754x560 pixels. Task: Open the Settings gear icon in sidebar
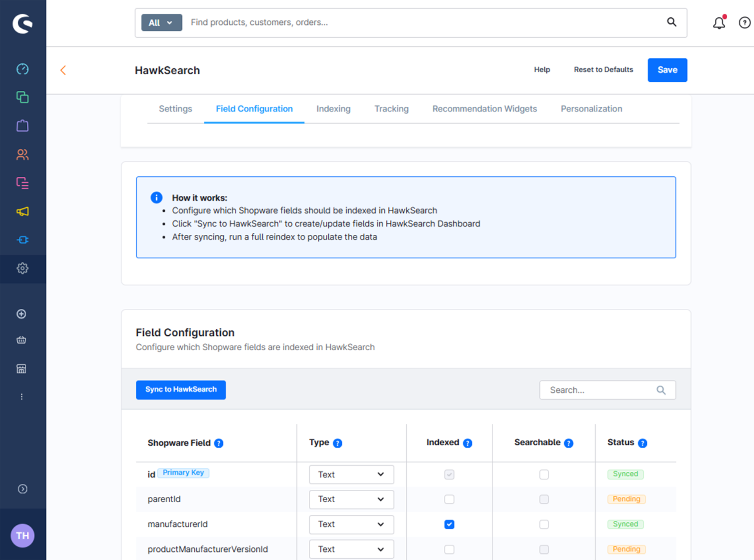pos(22,268)
